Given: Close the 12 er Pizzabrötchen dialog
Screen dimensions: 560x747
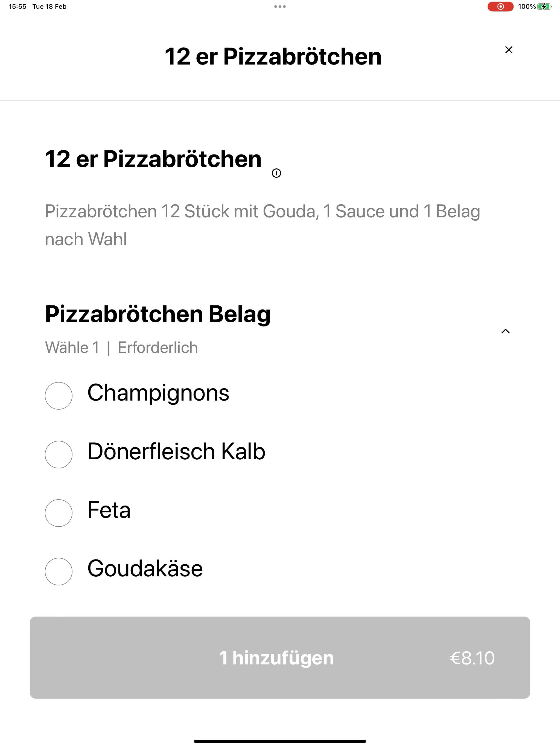Looking at the screenshot, I should coord(509,50).
